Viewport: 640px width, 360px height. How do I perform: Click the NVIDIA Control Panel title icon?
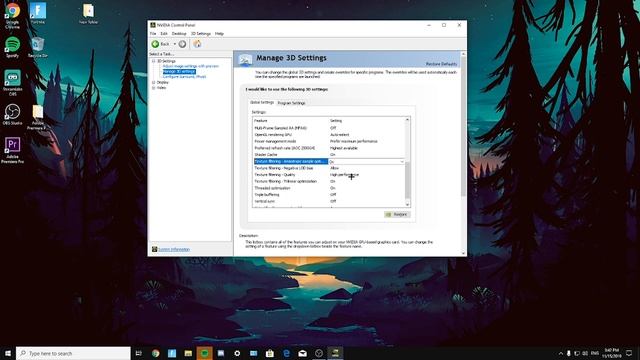pos(153,25)
